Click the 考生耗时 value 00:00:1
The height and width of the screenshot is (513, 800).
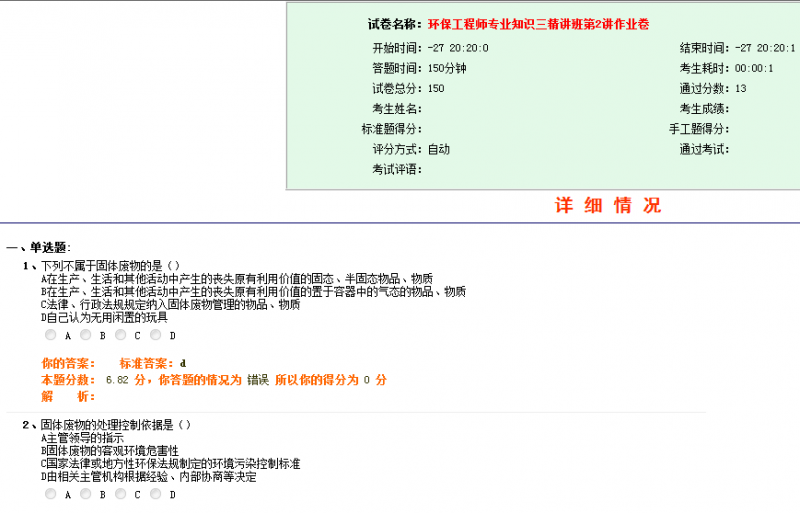(754, 68)
